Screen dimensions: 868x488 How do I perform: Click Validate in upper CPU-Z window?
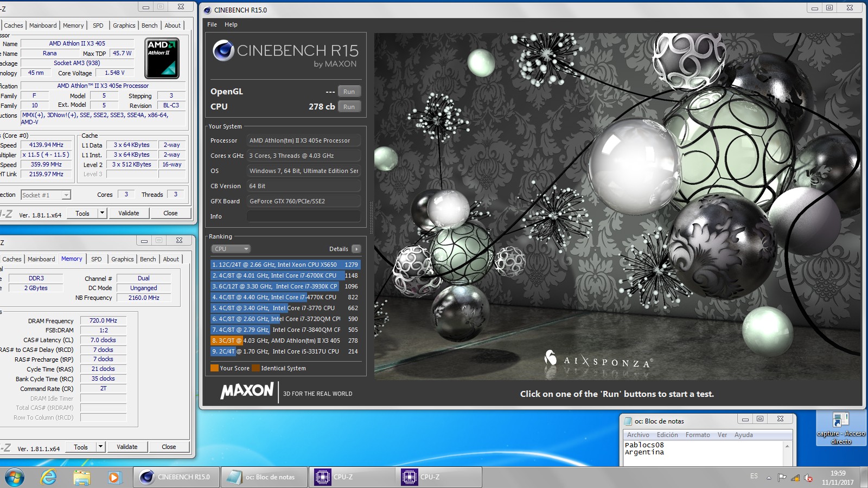point(129,213)
